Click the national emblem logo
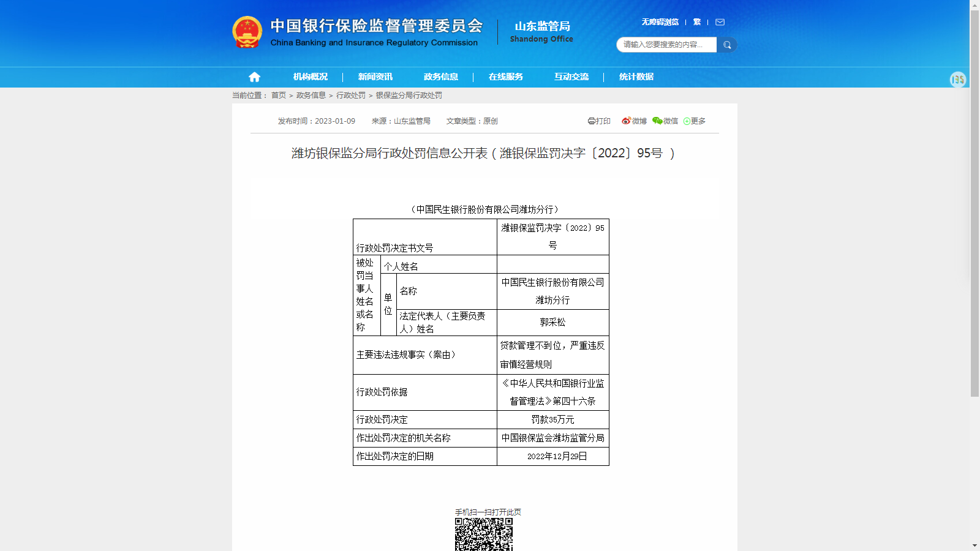This screenshot has height=551, width=980. (247, 32)
